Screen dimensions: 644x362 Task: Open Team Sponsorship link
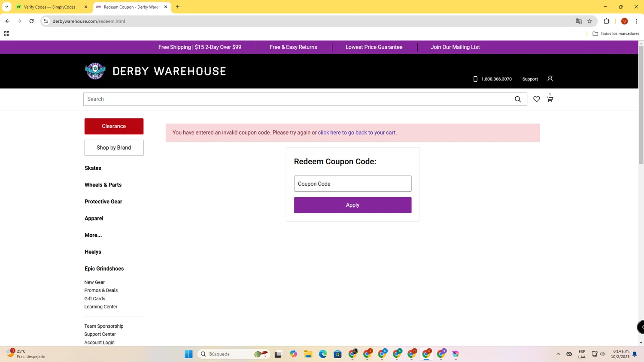(x=104, y=326)
